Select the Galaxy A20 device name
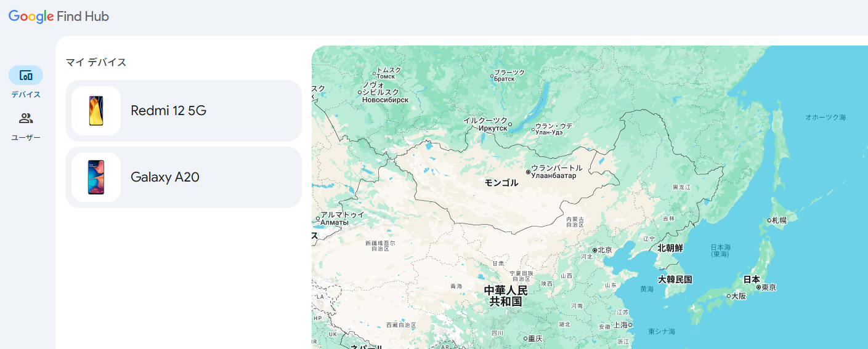 (x=165, y=177)
